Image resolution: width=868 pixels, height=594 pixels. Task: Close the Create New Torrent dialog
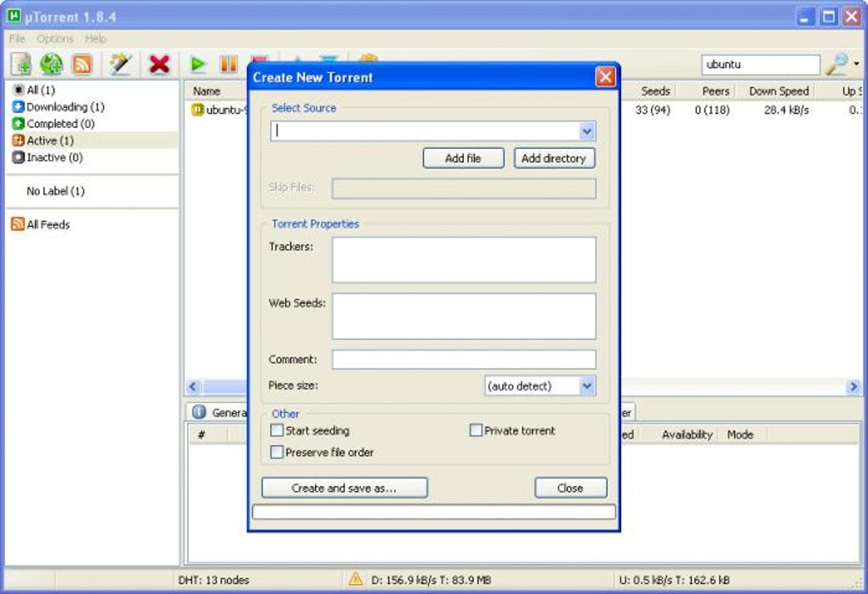605,77
